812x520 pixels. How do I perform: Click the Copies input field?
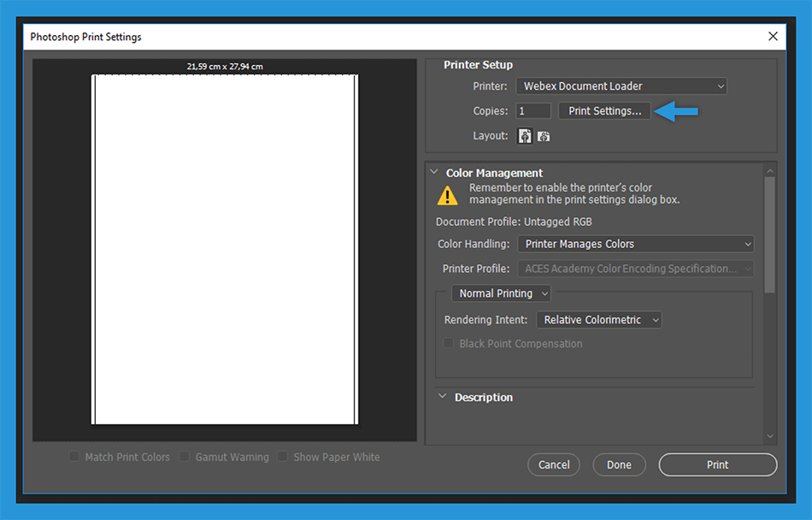coord(533,110)
